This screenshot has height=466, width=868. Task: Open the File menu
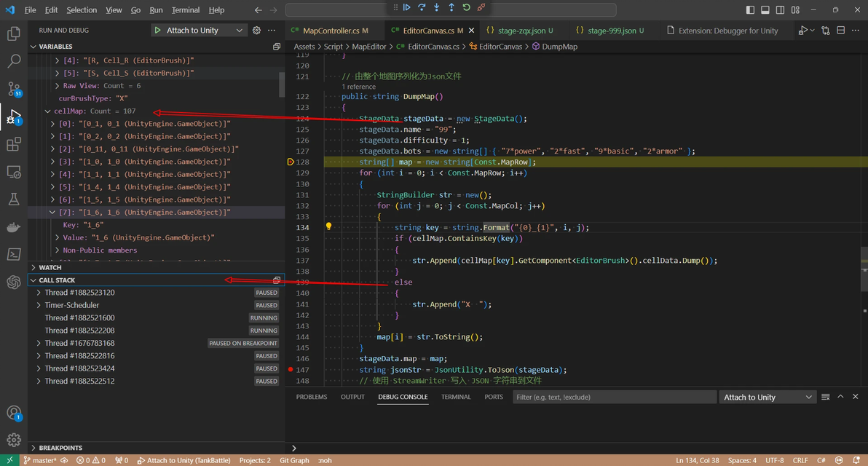31,10
